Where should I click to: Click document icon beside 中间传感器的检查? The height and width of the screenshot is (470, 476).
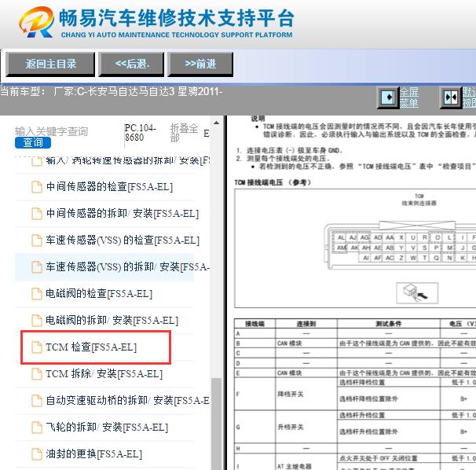click(37, 187)
